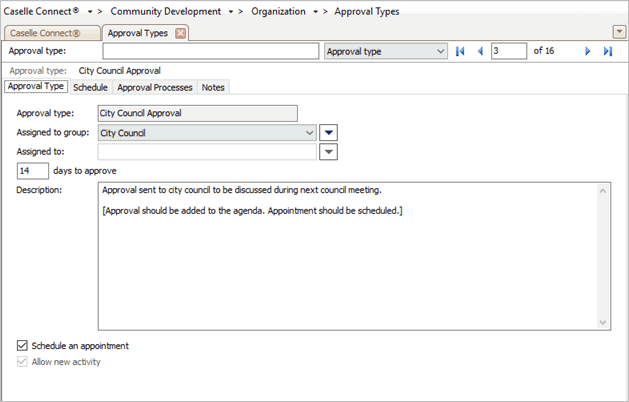629x402 pixels.
Task: Click arrow button beside Assigned to field
Action: [329, 151]
